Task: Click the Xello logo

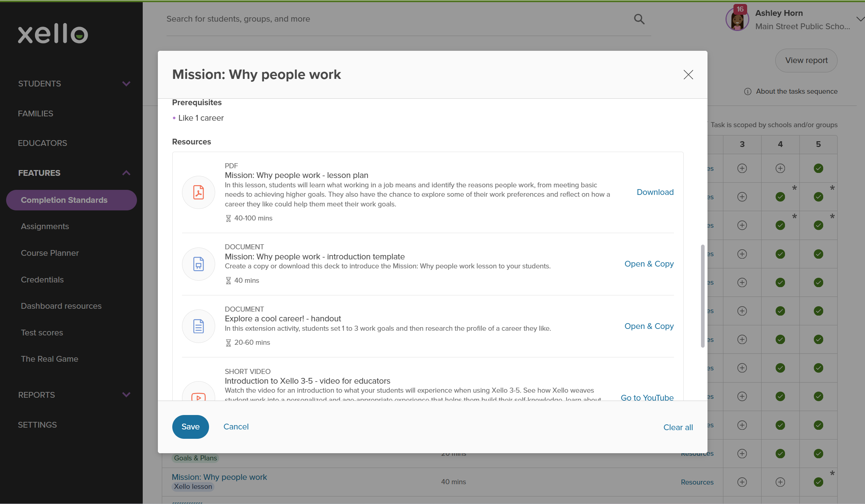Action: [x=53, y=34]
